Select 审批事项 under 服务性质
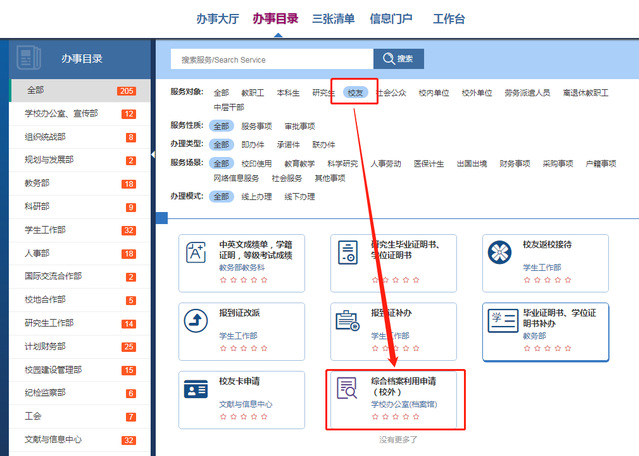The width and height of the screenshot is (639, 456). click(300, 126)
